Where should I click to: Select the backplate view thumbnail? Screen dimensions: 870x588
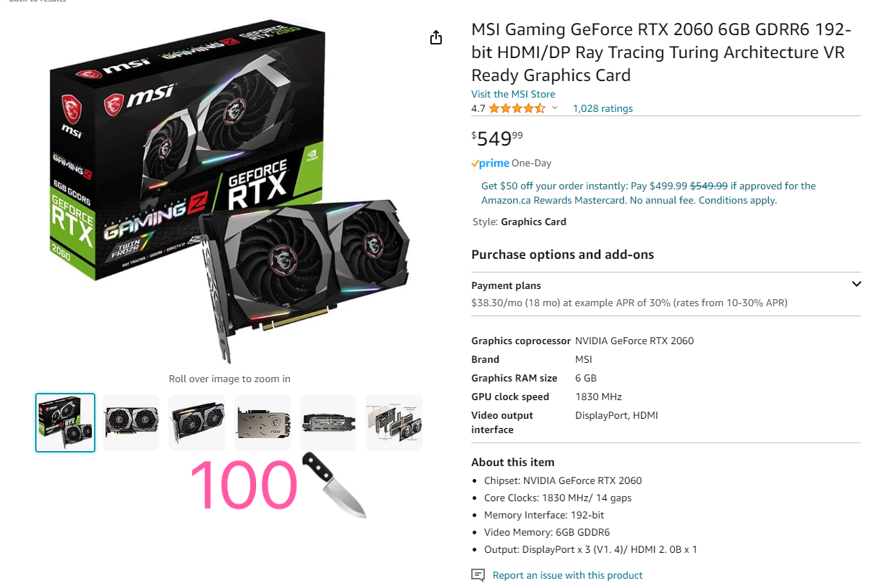(x=263, y=422)
